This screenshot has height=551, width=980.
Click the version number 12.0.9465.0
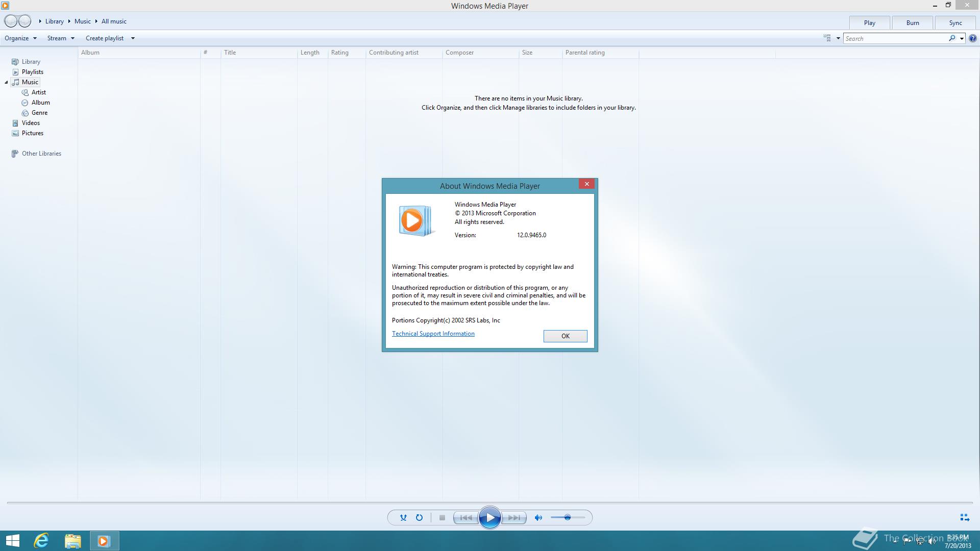tap(531, 235)
